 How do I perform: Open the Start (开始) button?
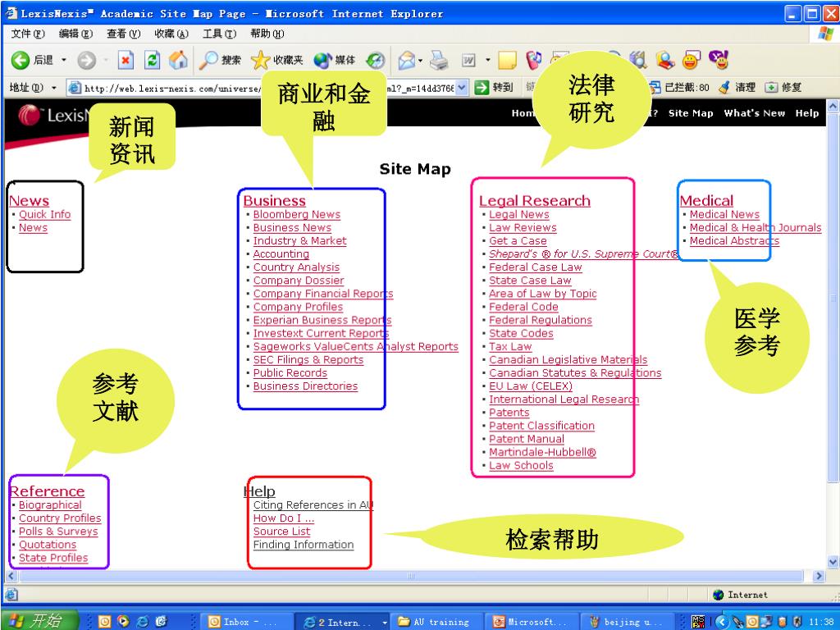(39, 621)
